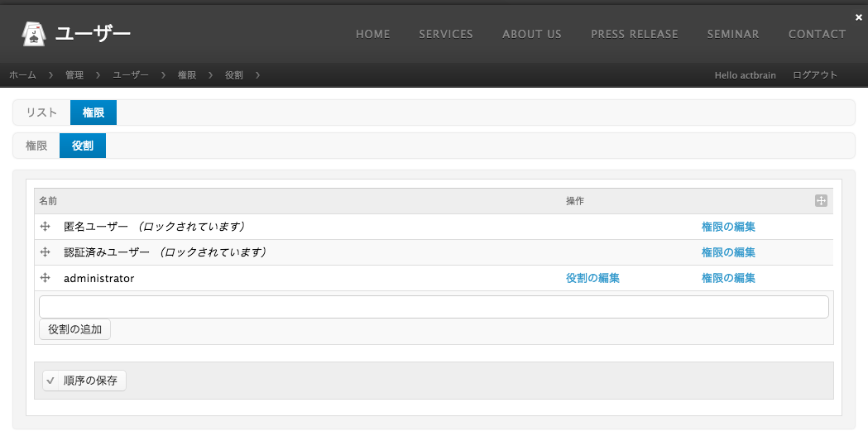Click the Hello actbrain account link
This screenshot has height=436, width=868.
(745, 75)
